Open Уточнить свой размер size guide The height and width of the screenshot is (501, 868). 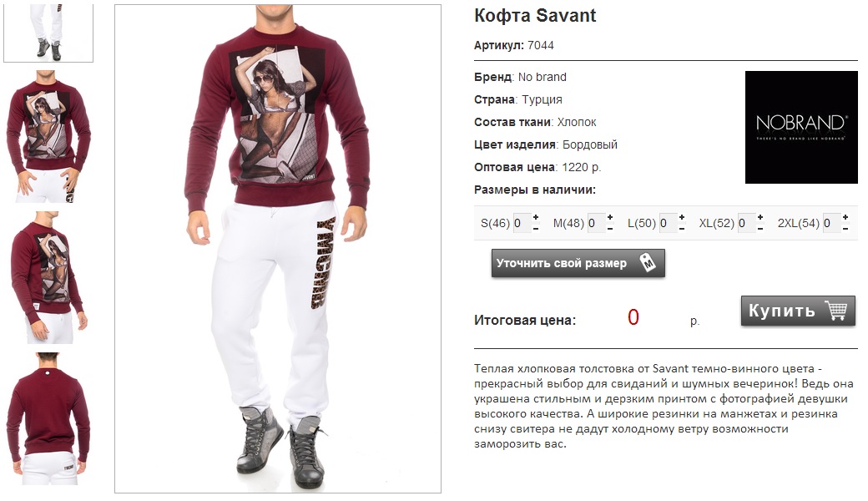[578, 263]
